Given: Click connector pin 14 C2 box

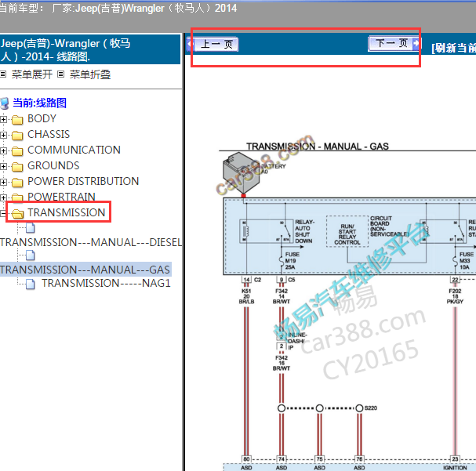Looking at the screenshot, I should tap(246, 280).
